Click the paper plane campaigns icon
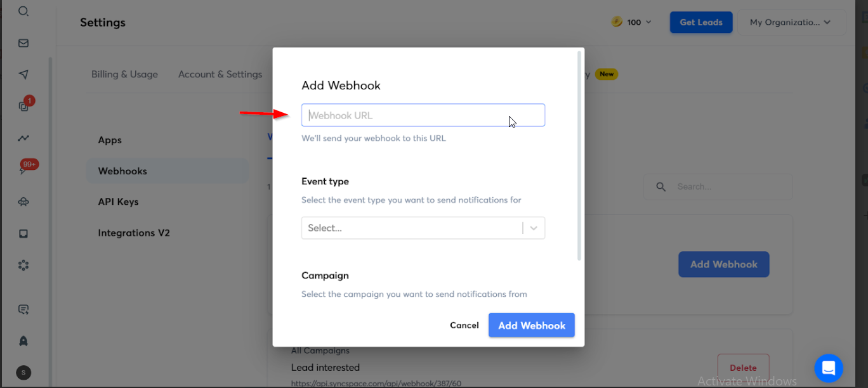Viewport: 868px width, 388px height. 23,75
